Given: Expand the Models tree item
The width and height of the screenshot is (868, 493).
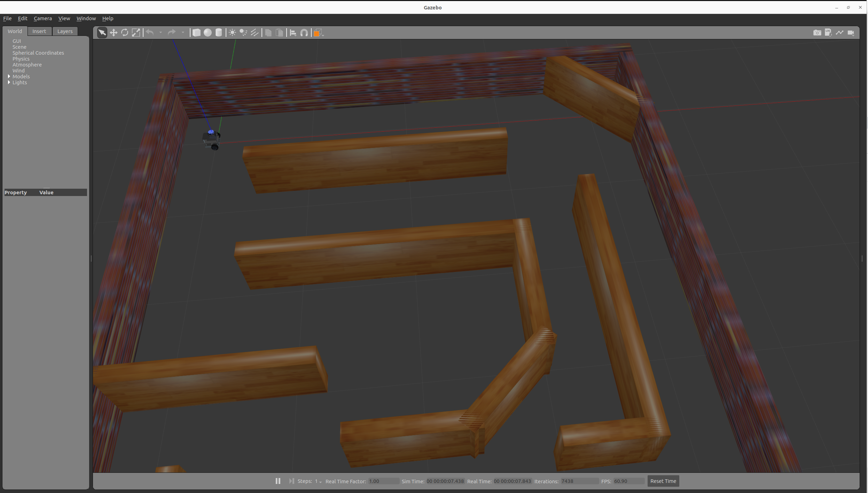Looking at the screenshot, I should (x=9, y=77).
